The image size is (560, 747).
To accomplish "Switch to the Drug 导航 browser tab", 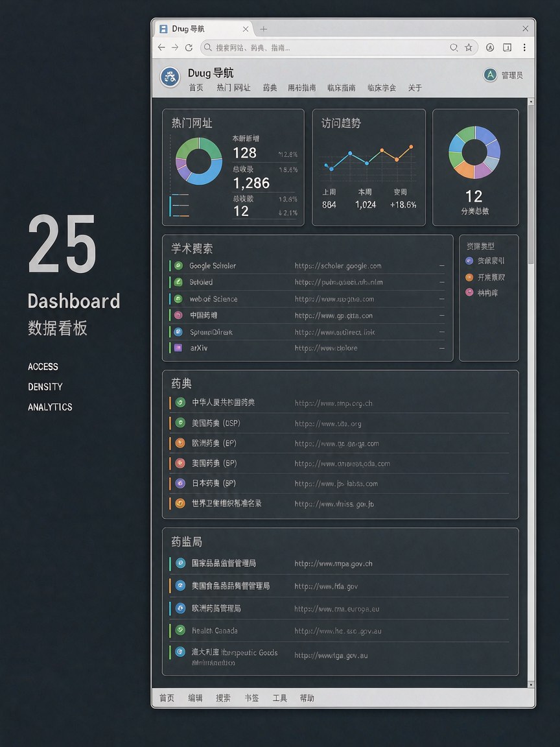I will pos(204,29).
